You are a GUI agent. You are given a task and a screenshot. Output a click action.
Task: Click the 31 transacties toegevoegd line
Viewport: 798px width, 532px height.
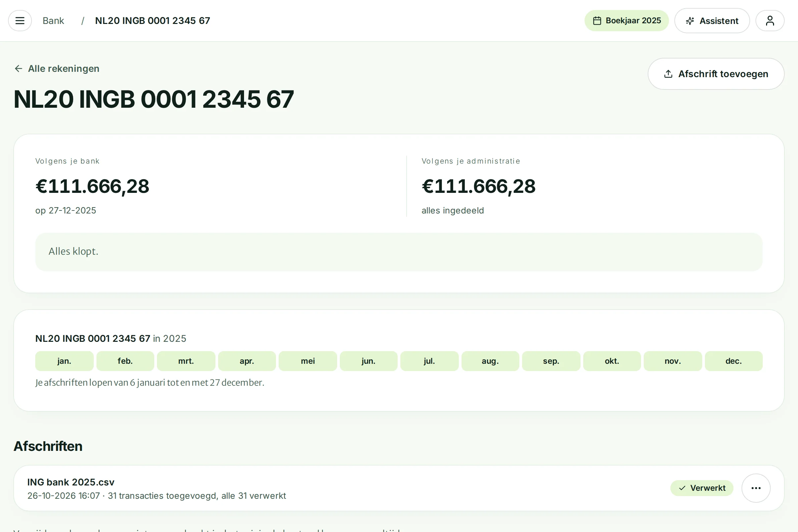pos(156,496)
